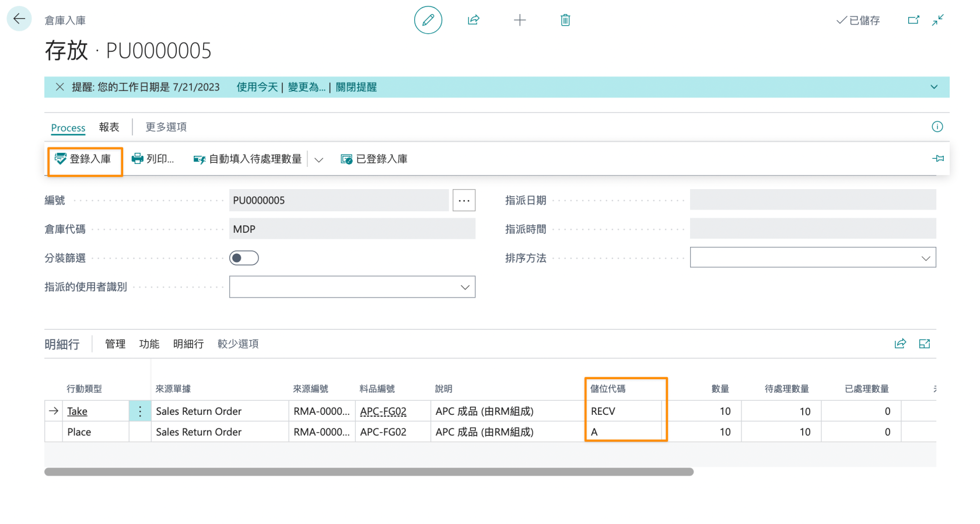Click 儲位代碼 column header
The width and height of the screenshot is (980, 524).
coord(608,389)
